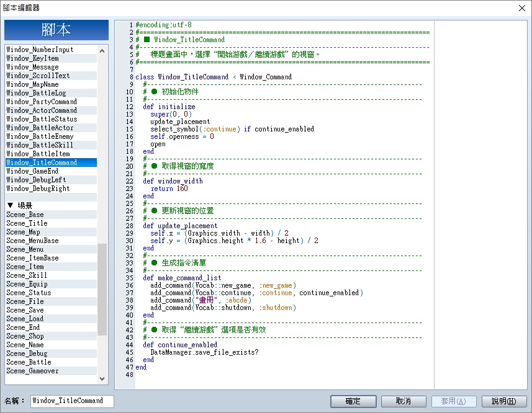This screenshot has height=413, width=532.
Task: Select Scene_Skill script
Action: [x=51, y=275]
